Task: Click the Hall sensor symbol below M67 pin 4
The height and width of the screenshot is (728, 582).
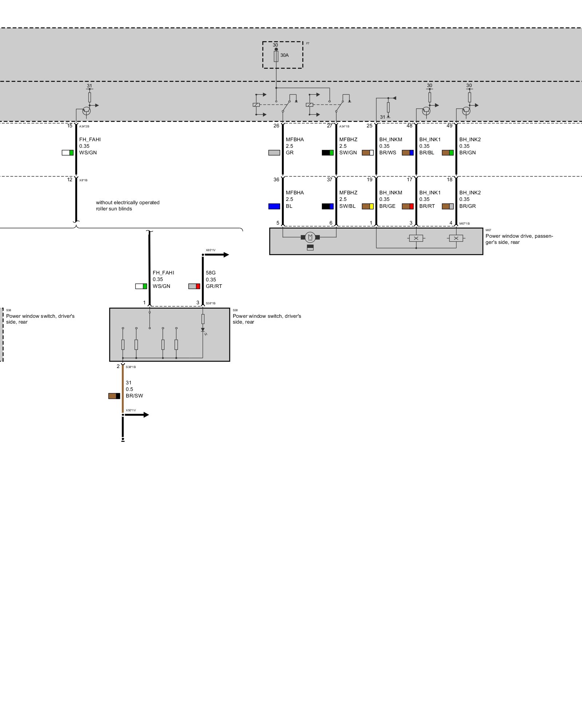Action: tap(456, 238)
